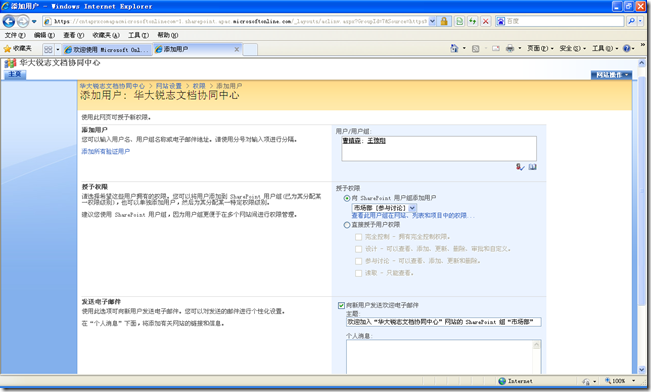
Task: Open the 收藏夹 menu in the menu bar
Action: pos(106,35)
